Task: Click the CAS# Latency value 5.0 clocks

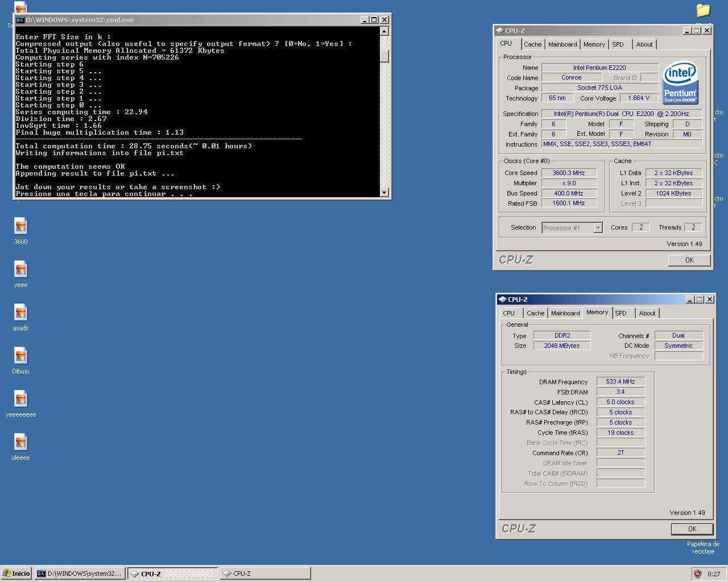Action: tap(621, 402)
